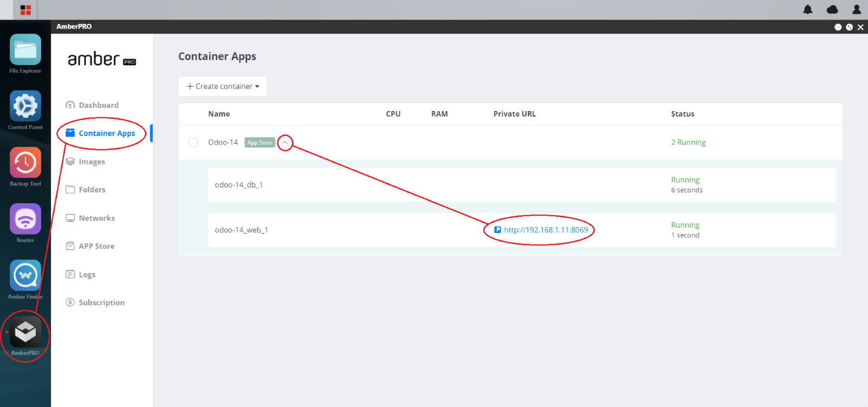
Task: Select the odoo-14_db_1 container row
Action: tap(522, 185)
